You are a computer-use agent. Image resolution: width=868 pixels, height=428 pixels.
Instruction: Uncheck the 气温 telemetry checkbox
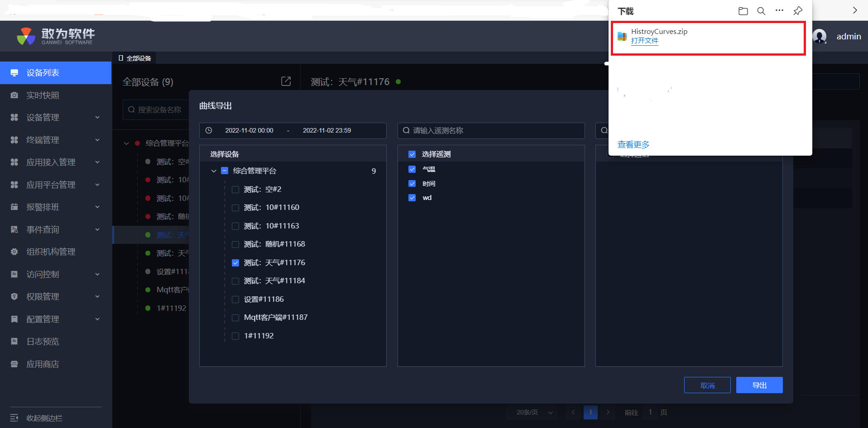412,169
